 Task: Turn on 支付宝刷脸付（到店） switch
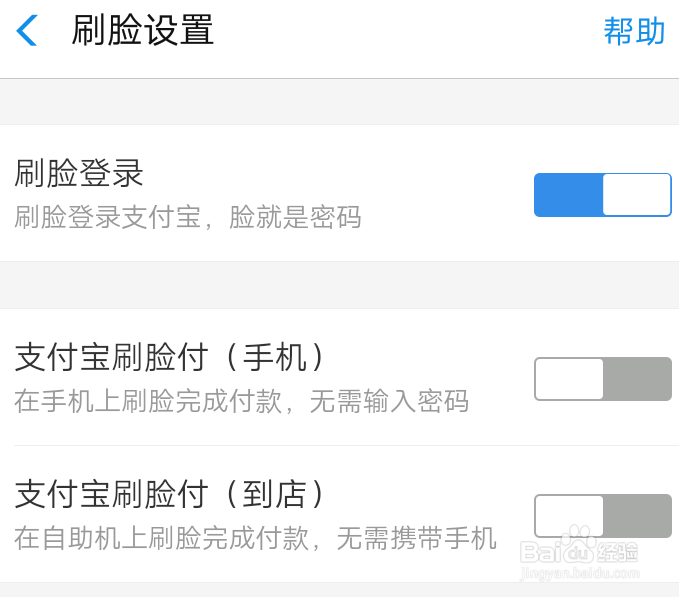602,516
